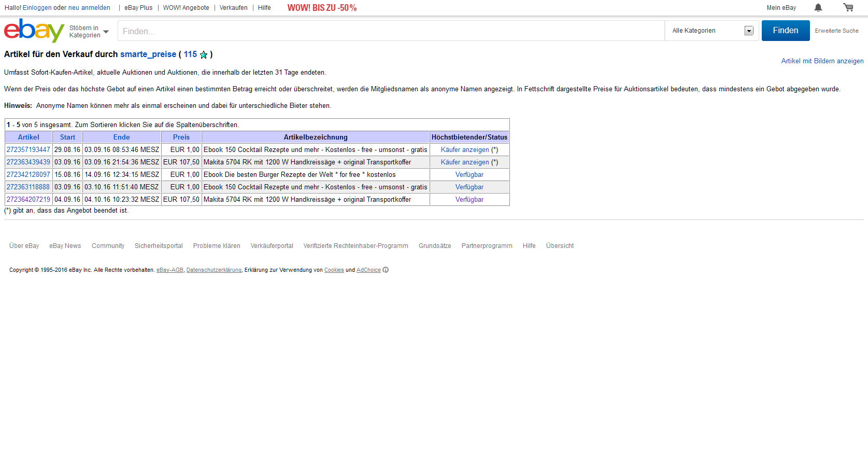The image size is (868, 471).
Task: Sort table by Preis column
Action: [181, 137]
